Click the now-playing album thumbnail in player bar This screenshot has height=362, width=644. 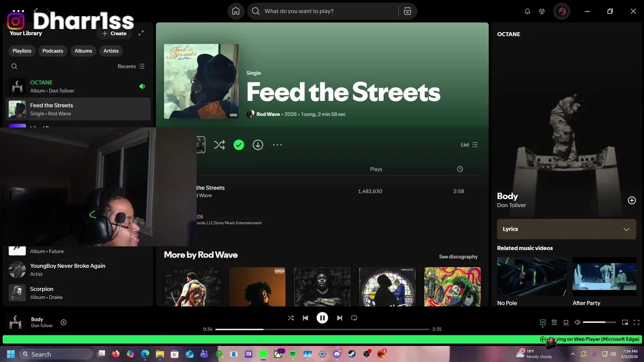(17, 323)
